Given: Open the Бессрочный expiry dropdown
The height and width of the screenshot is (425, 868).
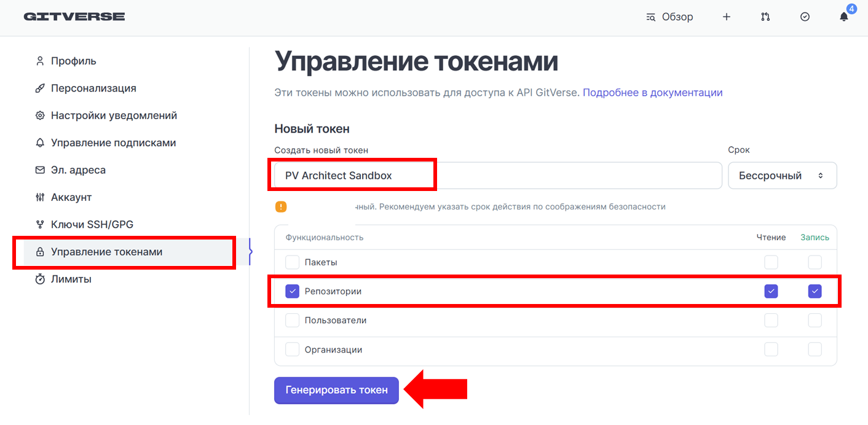Looking at the screenshot, I should (x=783, y=176).
